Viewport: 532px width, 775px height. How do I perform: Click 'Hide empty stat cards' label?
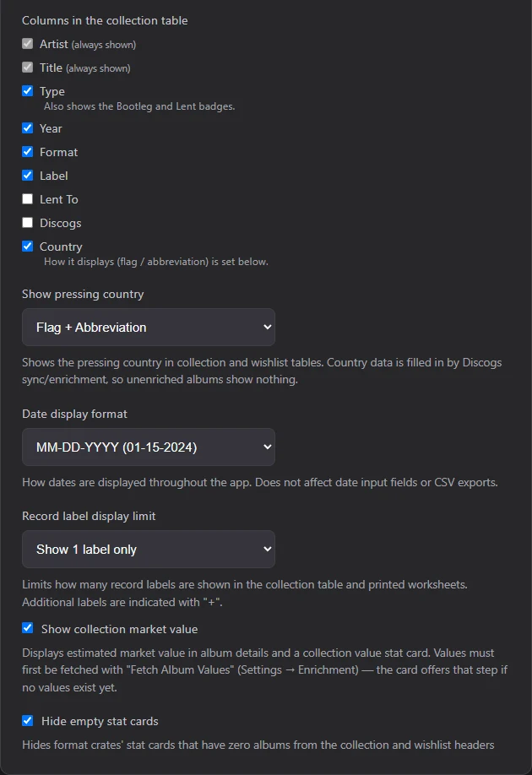point(100,722)
